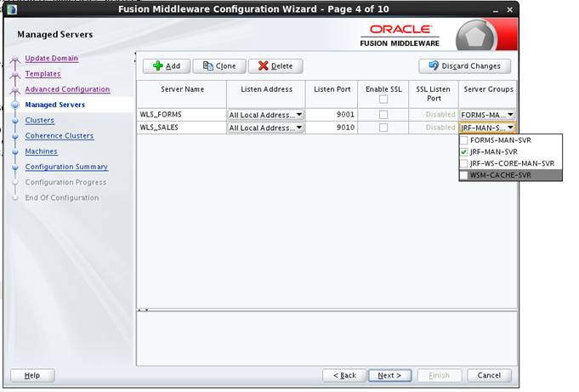The width and height of the screenshot is (579, 392).
Task: Click the green plus Add icon
Action: point(157,65)
